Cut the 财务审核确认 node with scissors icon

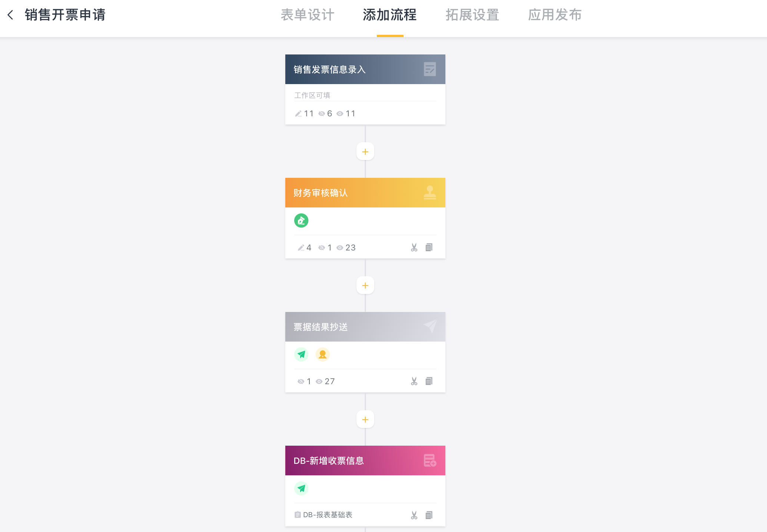414,247
